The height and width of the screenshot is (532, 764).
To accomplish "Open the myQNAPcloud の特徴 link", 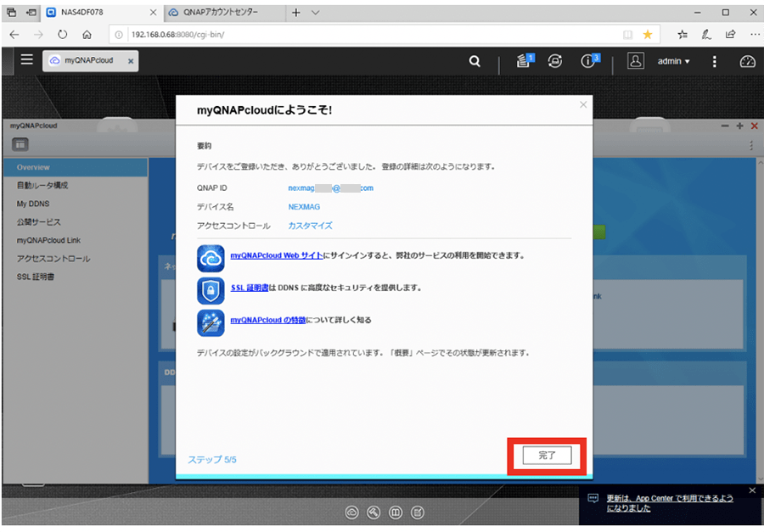I will pos(268,320).
